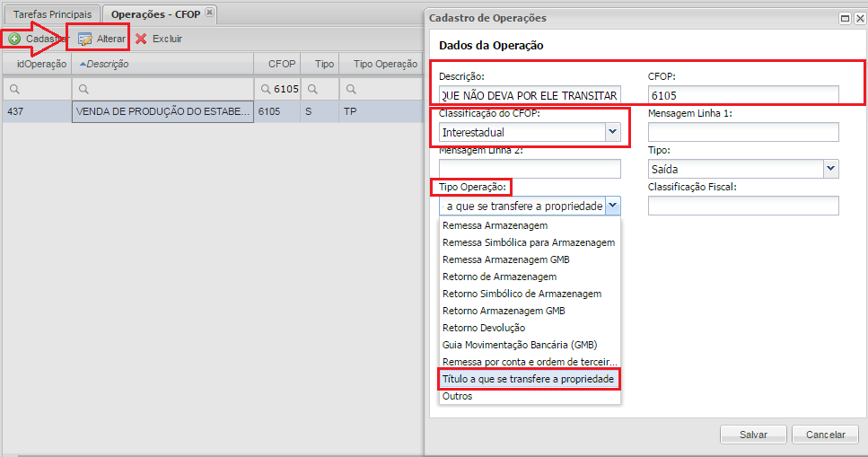Click the Saída combo box text
Screen dimensions: 868x457
pos(736,169)
